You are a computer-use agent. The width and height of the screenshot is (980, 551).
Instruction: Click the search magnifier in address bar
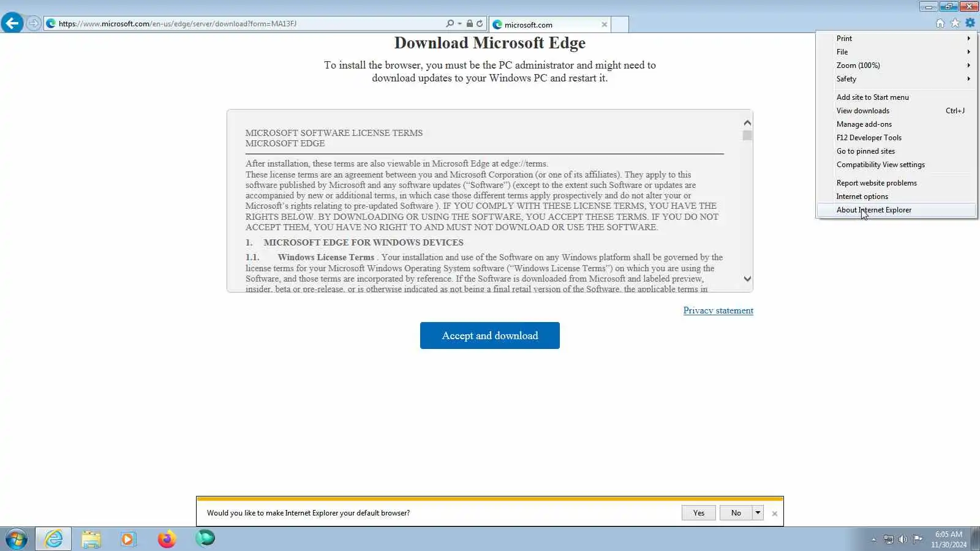pos(450,23)
